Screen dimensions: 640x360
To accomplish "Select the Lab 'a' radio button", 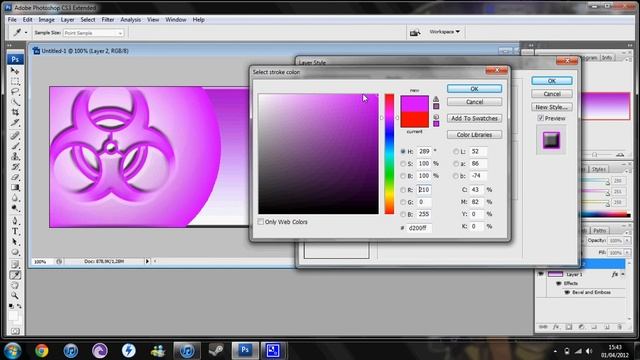I will pos(456,164).
